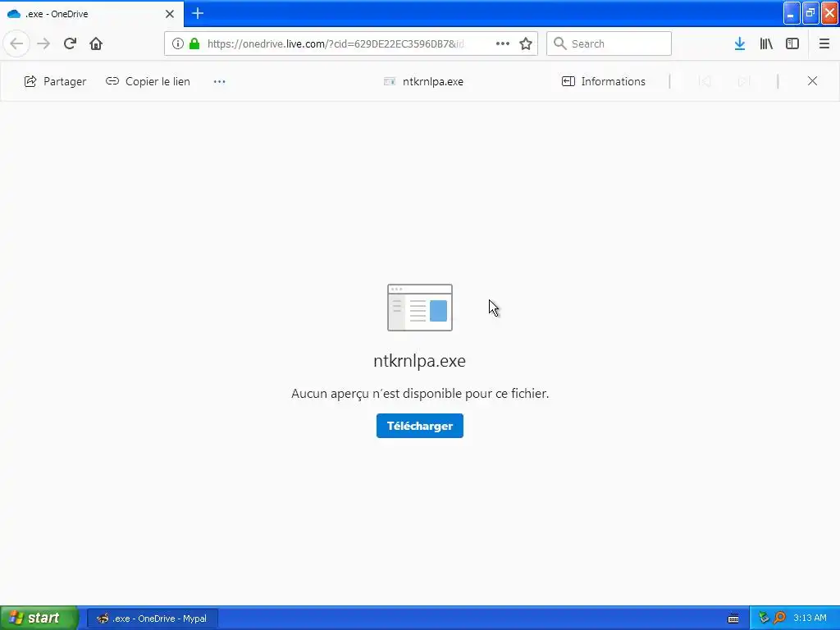
Task: Open the Informations details pane
Action: [604, 81]
